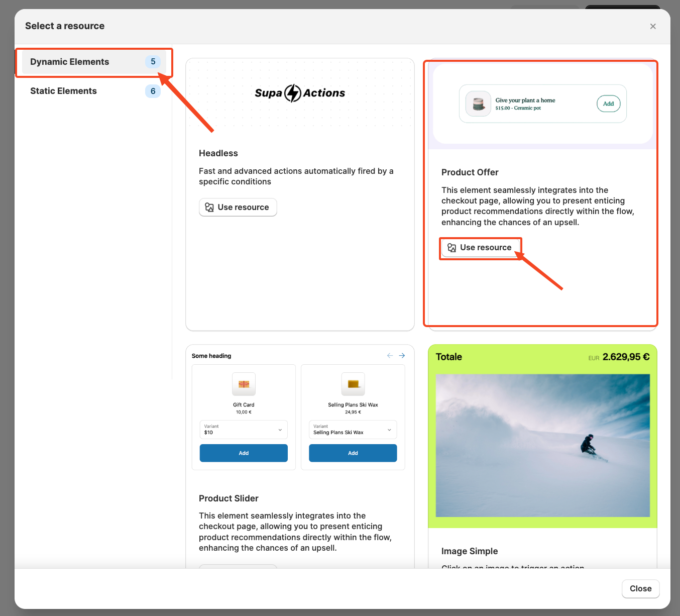680x616 pixels.
Task: Click the Gift Card product image
Action: tap(244, 384)
